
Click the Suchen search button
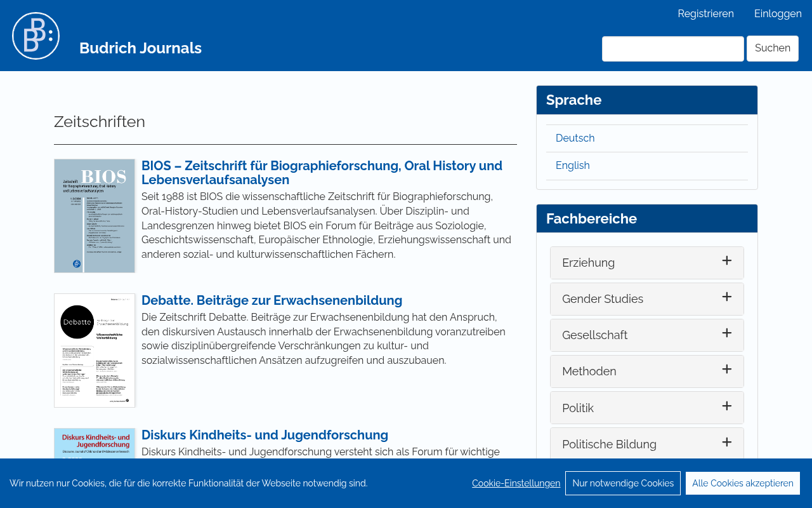pyautogui.click(x=772, y=49)
